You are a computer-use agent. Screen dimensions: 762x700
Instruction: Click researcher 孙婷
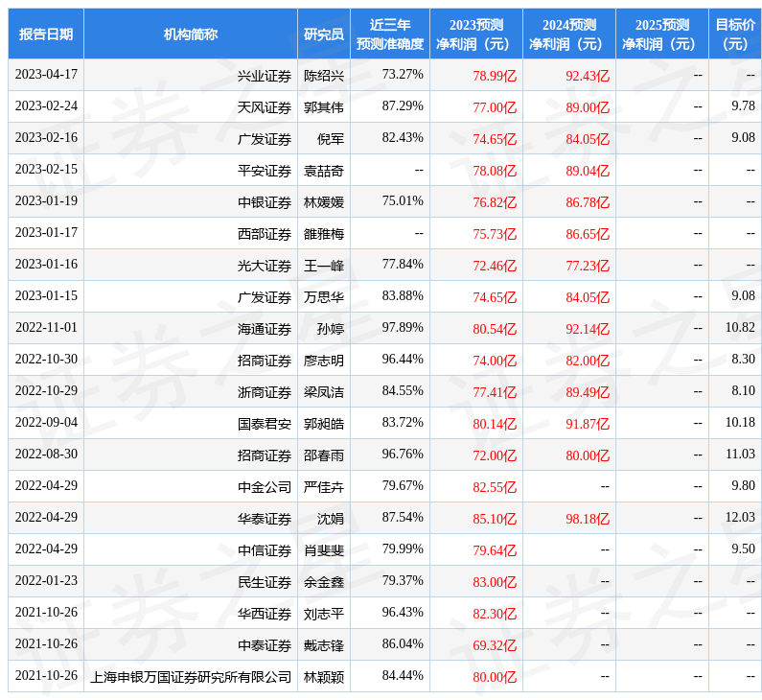click(x=331, y=329)
